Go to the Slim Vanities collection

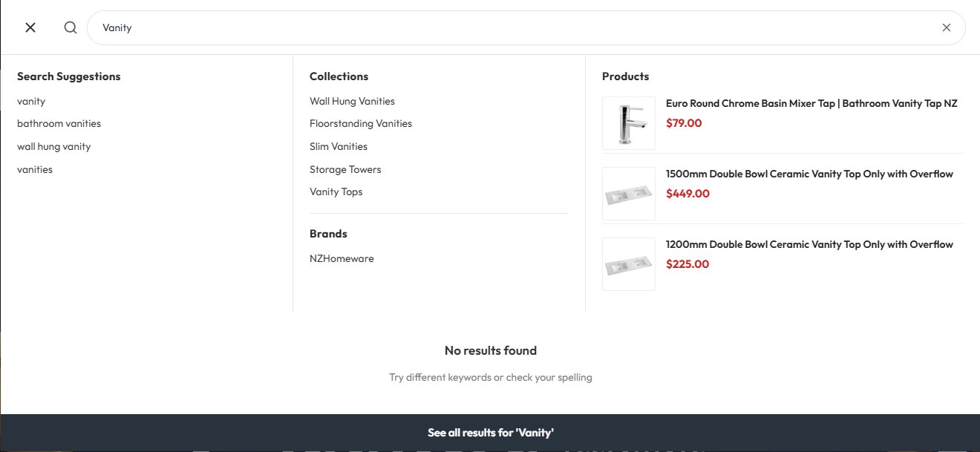click(339, 146)
